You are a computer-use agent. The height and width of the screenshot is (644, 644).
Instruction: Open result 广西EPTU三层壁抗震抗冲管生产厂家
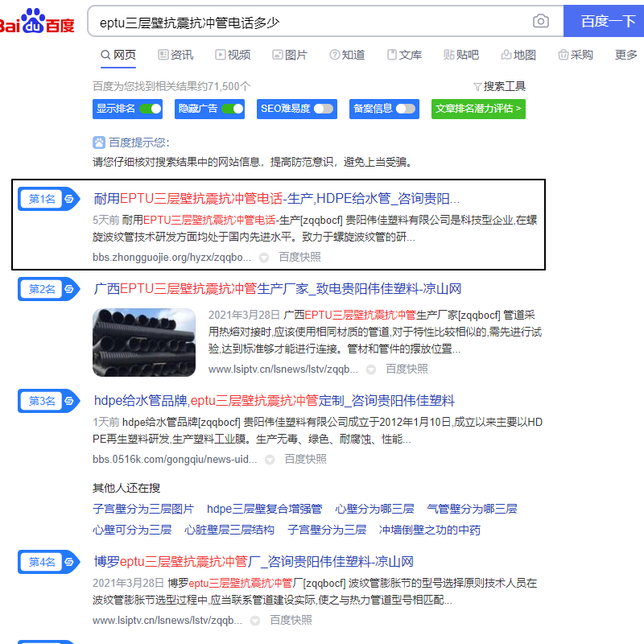click(x=277, y=289)
